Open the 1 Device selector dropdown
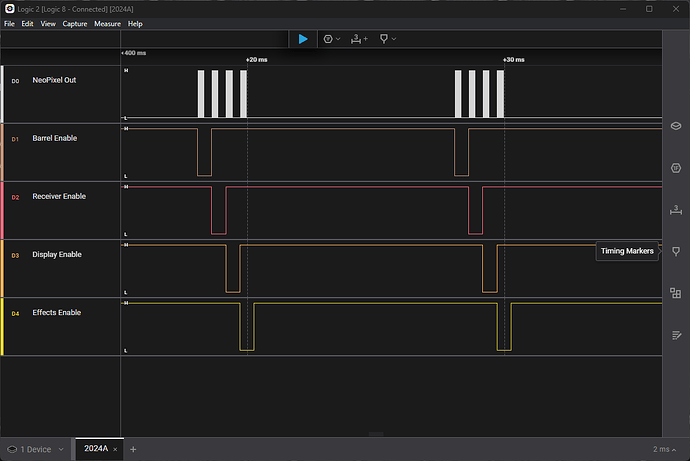690x461 pixels. (36, 449)
